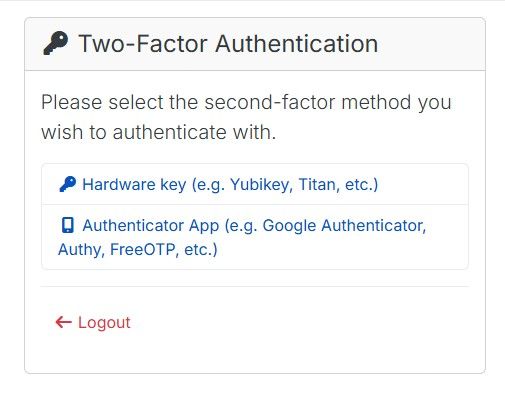
Task: Log out using the red Logout link
Action: (x=93, y=322)
